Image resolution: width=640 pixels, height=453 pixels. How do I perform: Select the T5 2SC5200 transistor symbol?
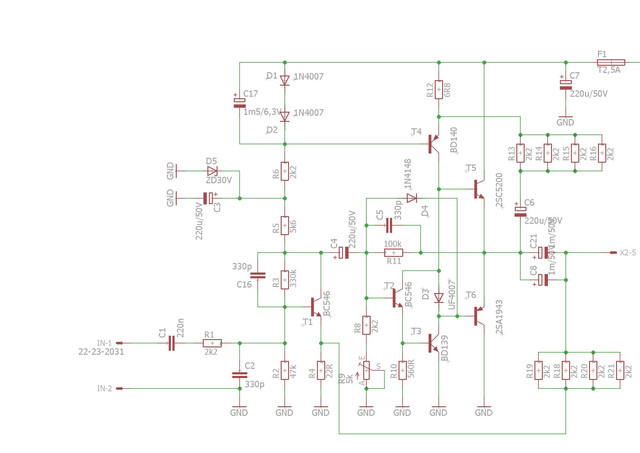[479, 189]
